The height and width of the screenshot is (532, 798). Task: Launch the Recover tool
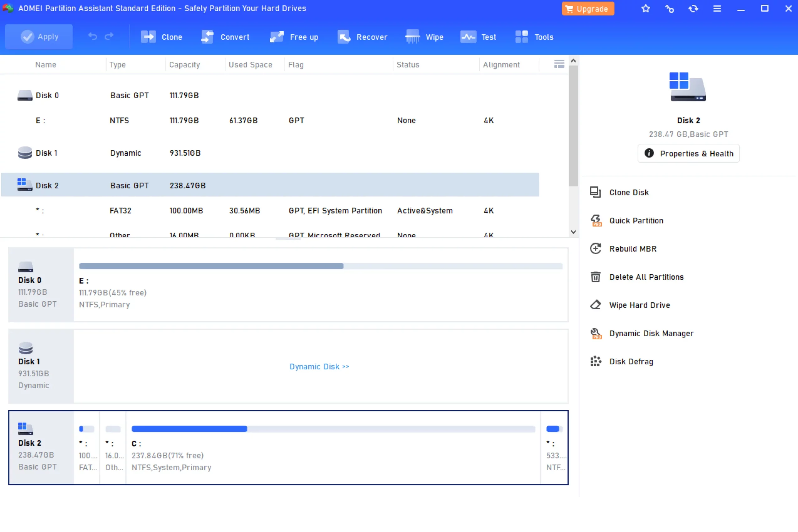(x=362, y=37)
